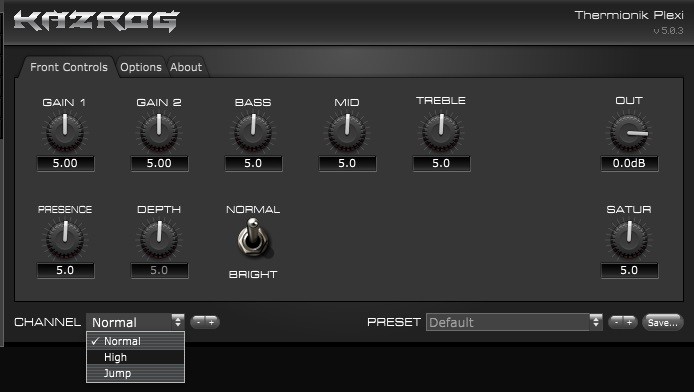Click the Kazrog logo

click(96, 21)
